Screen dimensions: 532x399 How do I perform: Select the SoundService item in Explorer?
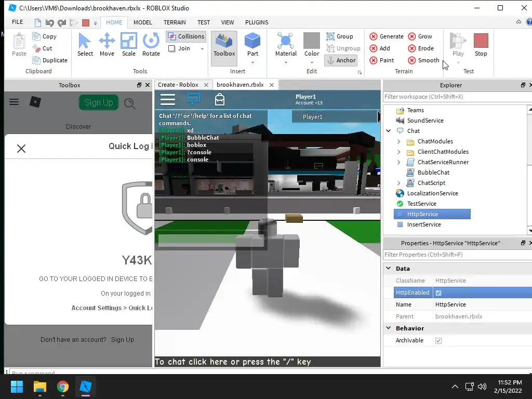(x=425, y=121)
